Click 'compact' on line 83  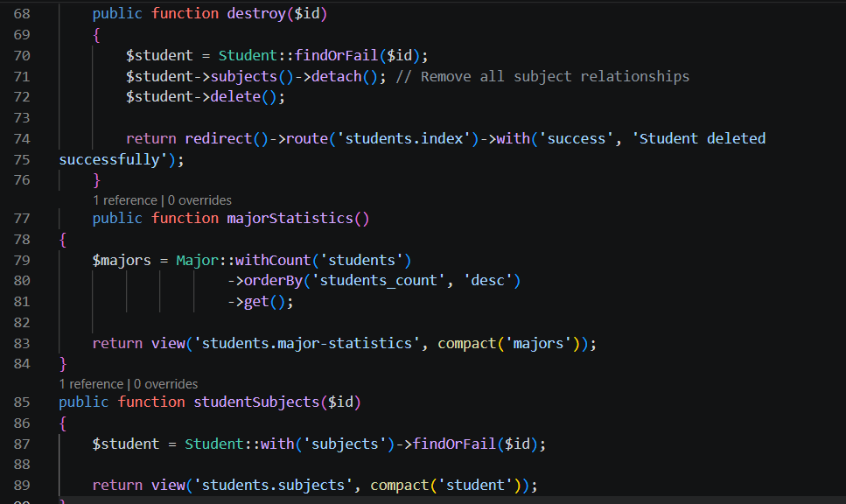466,344
